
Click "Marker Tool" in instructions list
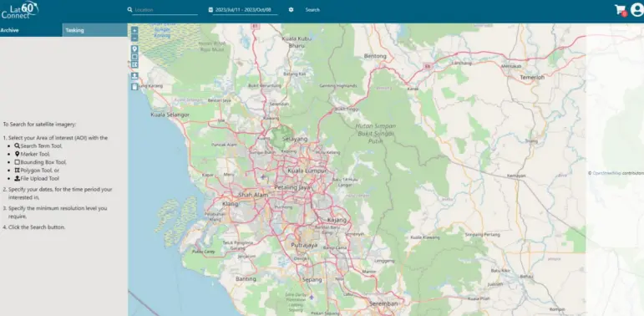(x=35, y=154)
